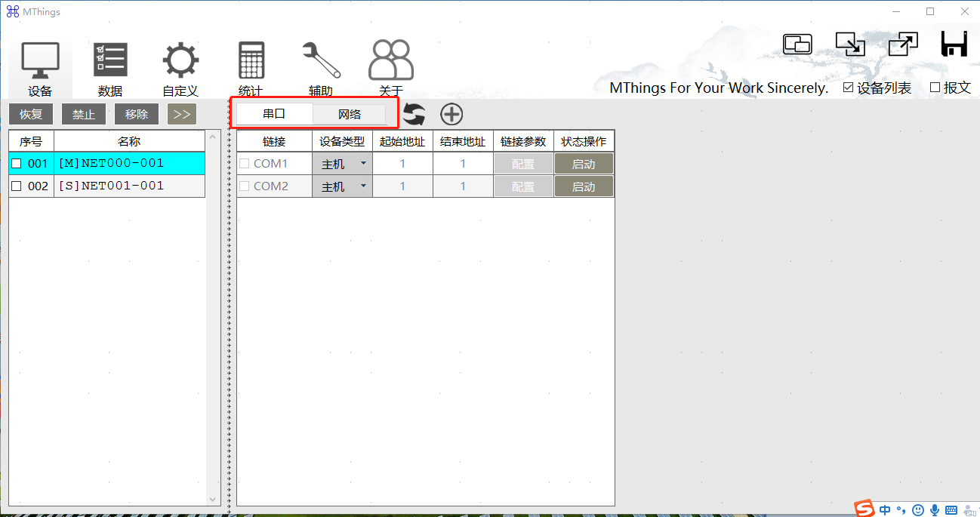The width and height of the screenshot is (980, 517).
Task: Open the 统计 calculator icon
Action: 251,60
